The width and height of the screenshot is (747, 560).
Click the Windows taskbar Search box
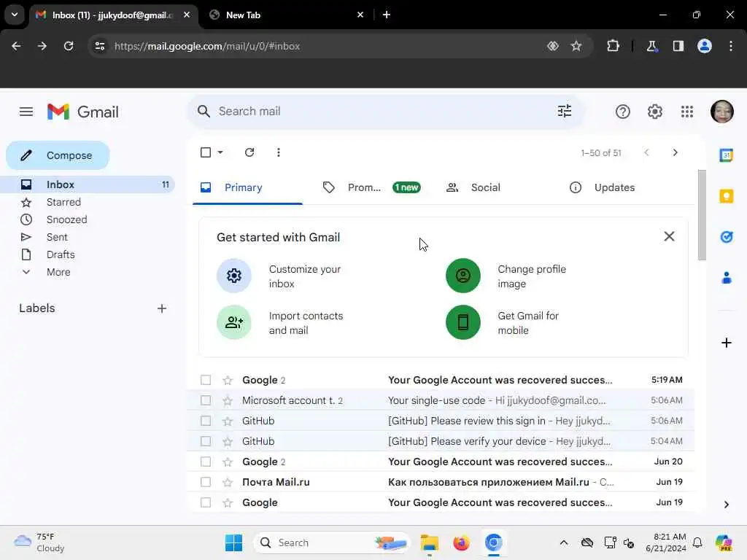click(x=332, y=542)
